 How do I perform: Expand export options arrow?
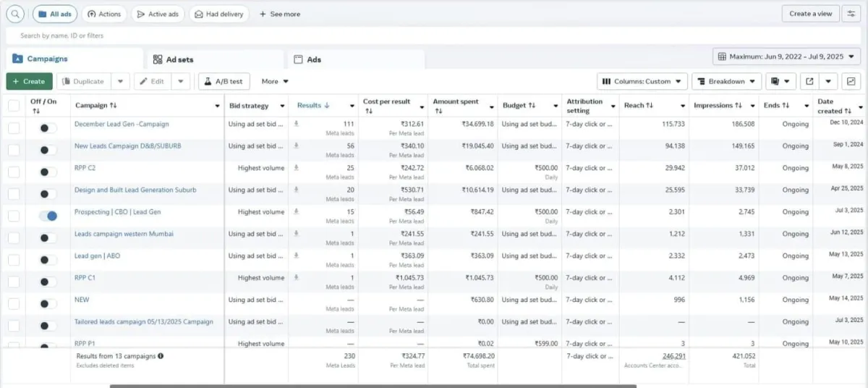click(x=827, y=81)
